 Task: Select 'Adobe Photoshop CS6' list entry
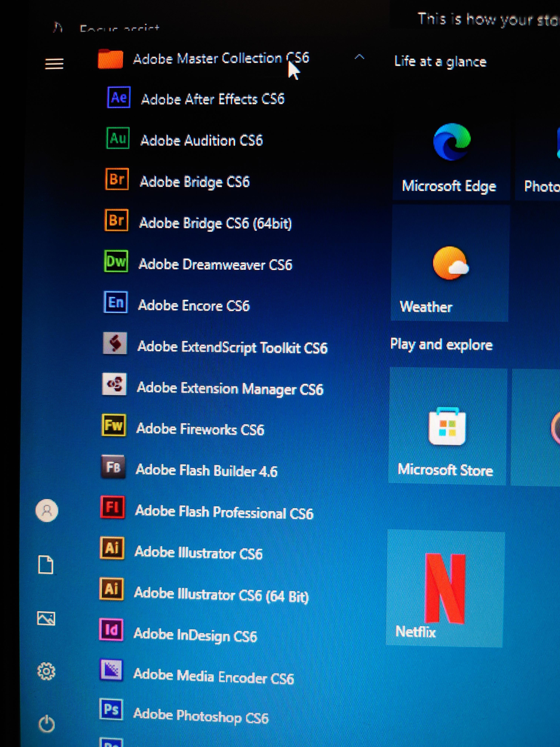tap(201, 716)
